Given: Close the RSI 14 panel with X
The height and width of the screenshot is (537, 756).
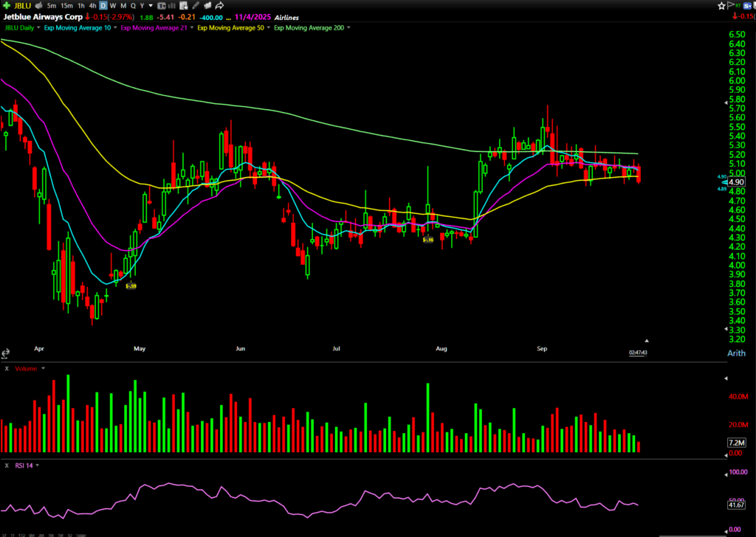Looking at the screenshot, I should click(x=7, y=465).
